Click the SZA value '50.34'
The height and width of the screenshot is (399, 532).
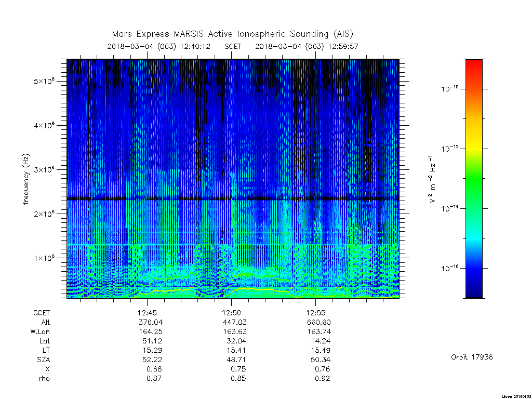pyautogui.click(x=321, y=360)
